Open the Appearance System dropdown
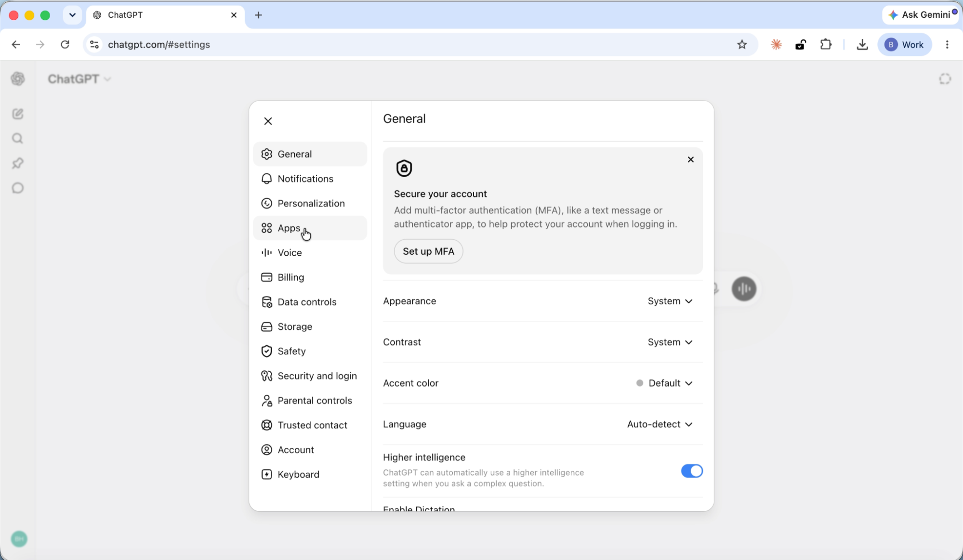 (670, 301)
